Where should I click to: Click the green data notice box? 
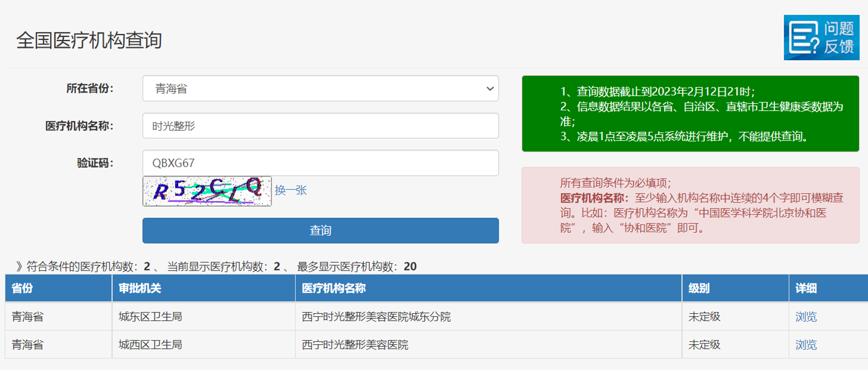click(x=692, y=113)
